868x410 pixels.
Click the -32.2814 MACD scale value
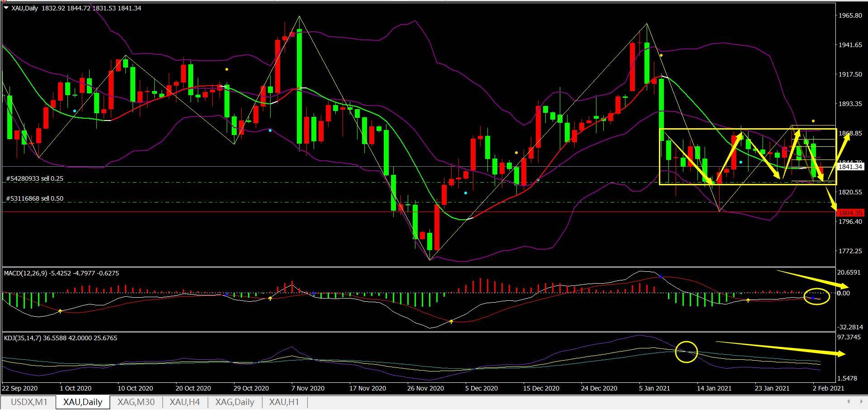[850, 327]
